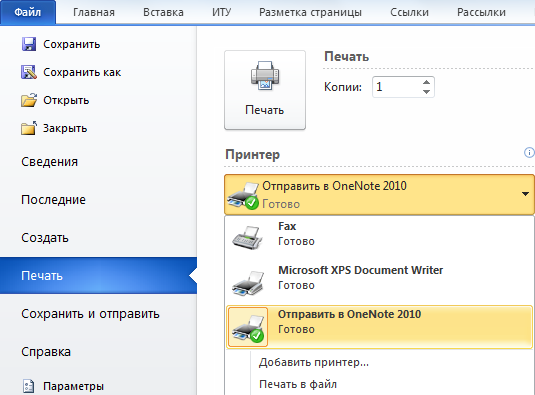This screenshot has width=535, height=395.
Task: Click the Close folder icon
Action: [x=29, y=128]
